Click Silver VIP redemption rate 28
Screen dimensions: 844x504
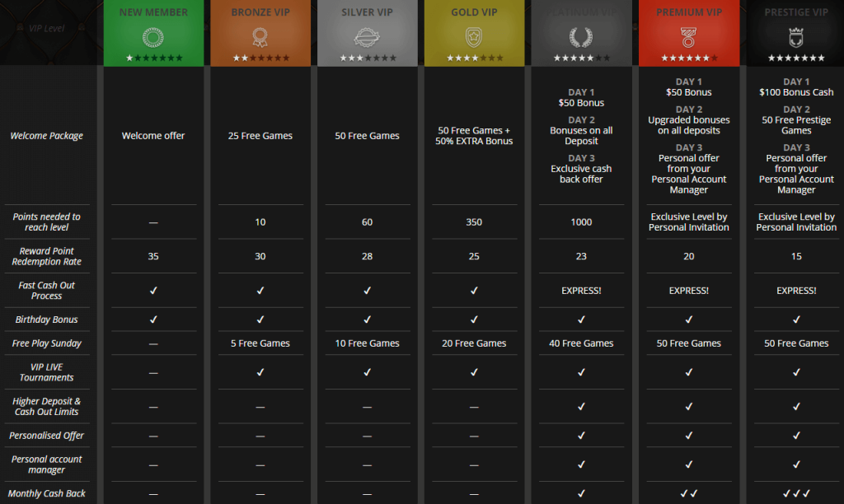click(367, 257)
